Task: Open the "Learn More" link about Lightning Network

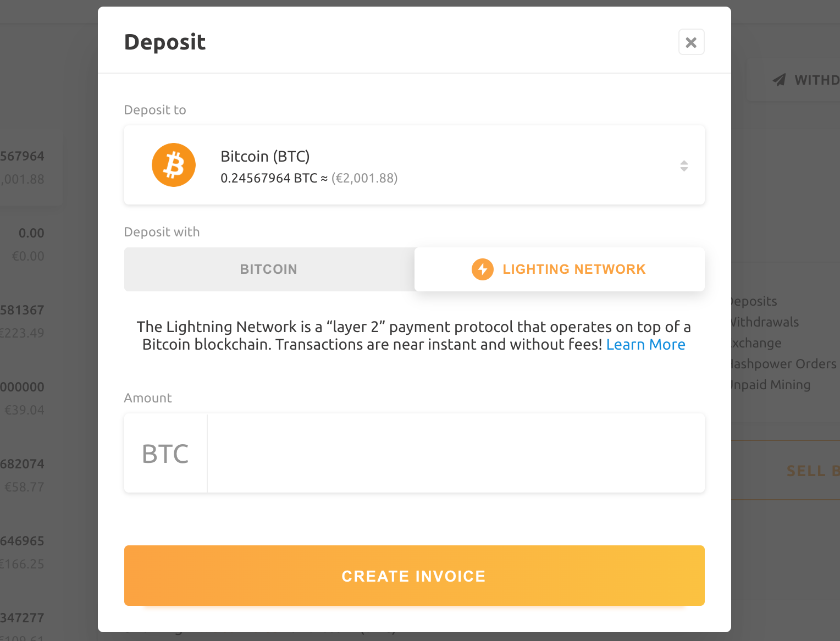Action: (645, 344)
